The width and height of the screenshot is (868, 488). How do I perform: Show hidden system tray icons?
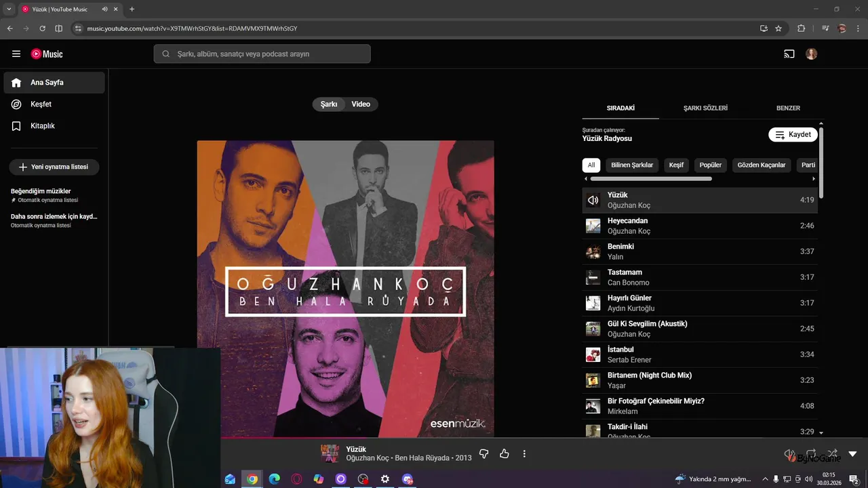(766, 479)
